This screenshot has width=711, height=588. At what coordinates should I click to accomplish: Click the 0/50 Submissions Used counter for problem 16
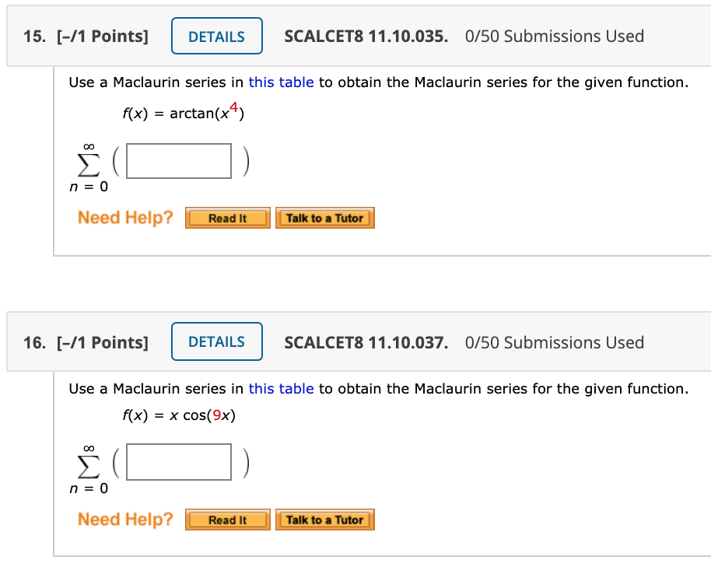point(554,341)
